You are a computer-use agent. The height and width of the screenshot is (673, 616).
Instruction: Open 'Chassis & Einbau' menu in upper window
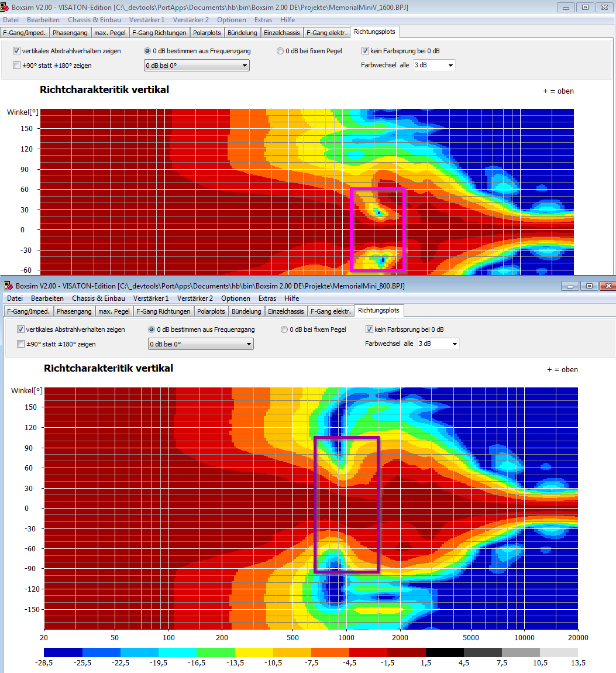pos(94,20)
